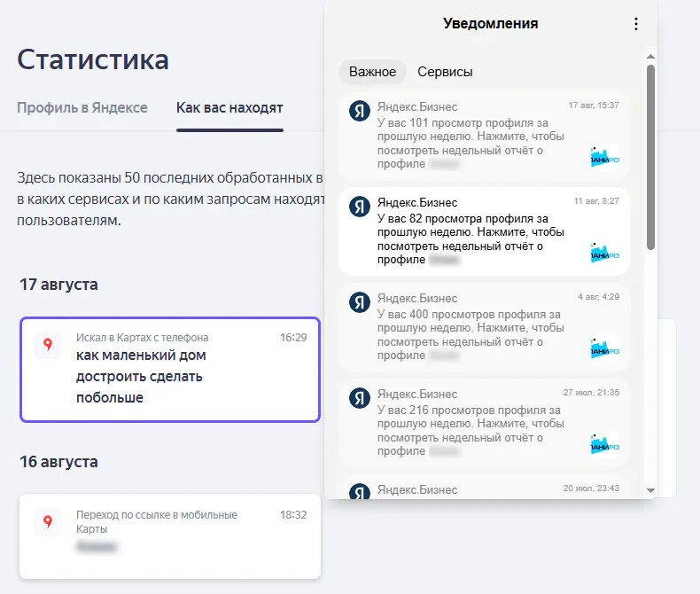Click the 16:29 time on search card
Image resolution: width=700 pixels, height=594 pixels.
point(293,338)
